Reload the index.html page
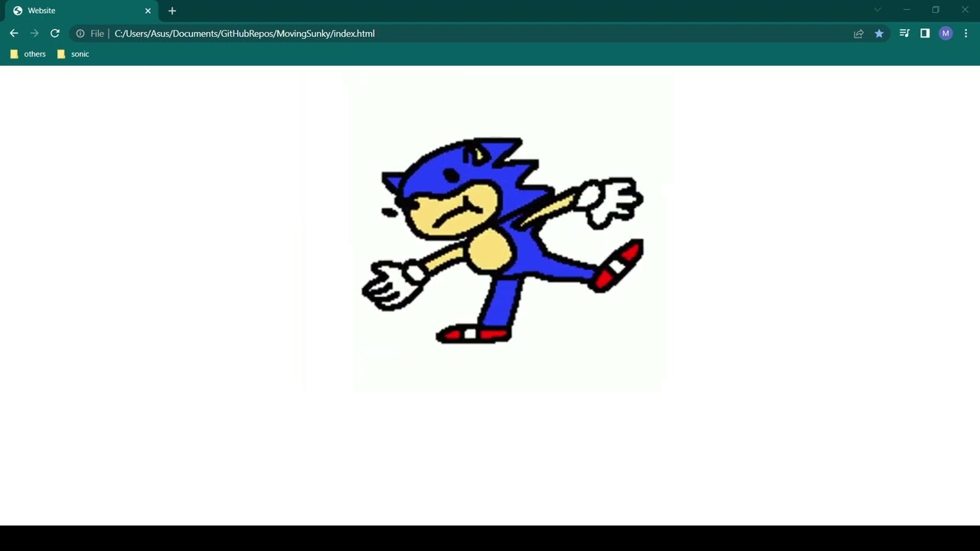 (x=55, y=34)
